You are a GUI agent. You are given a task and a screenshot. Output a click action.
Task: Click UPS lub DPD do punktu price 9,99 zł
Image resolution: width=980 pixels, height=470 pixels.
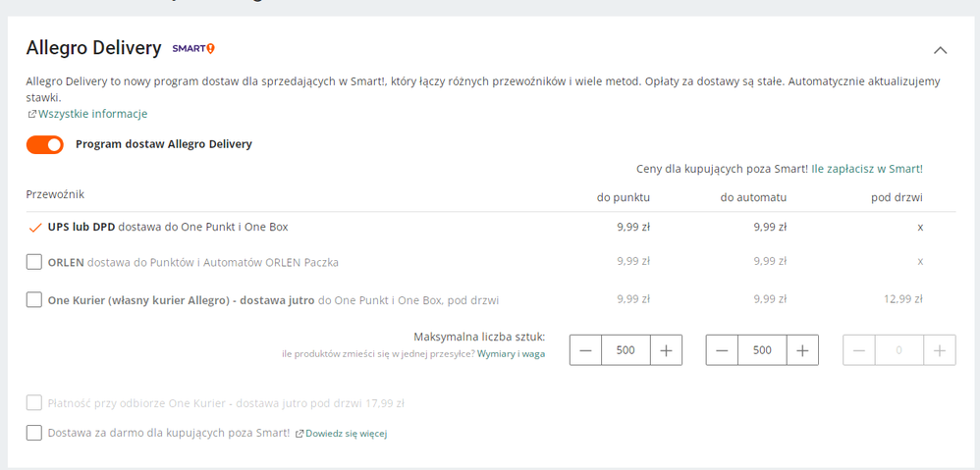(633, 228)
